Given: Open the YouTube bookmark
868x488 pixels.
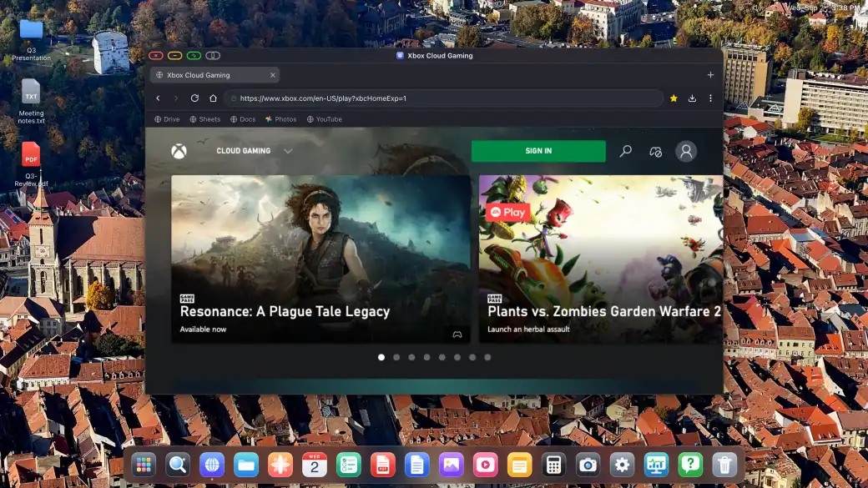Looking at the screenshot, I should point(325,119).
